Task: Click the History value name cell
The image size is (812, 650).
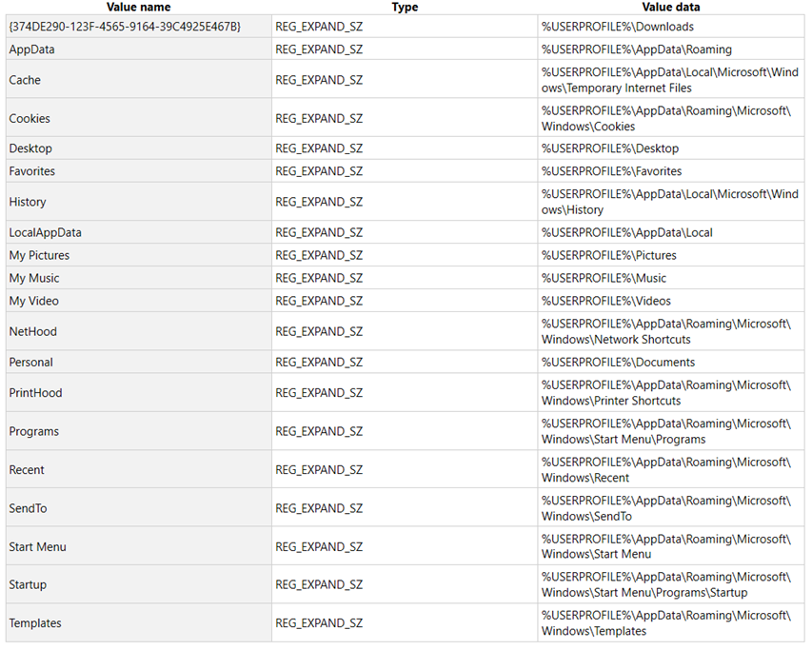Action: coord(139,202)
